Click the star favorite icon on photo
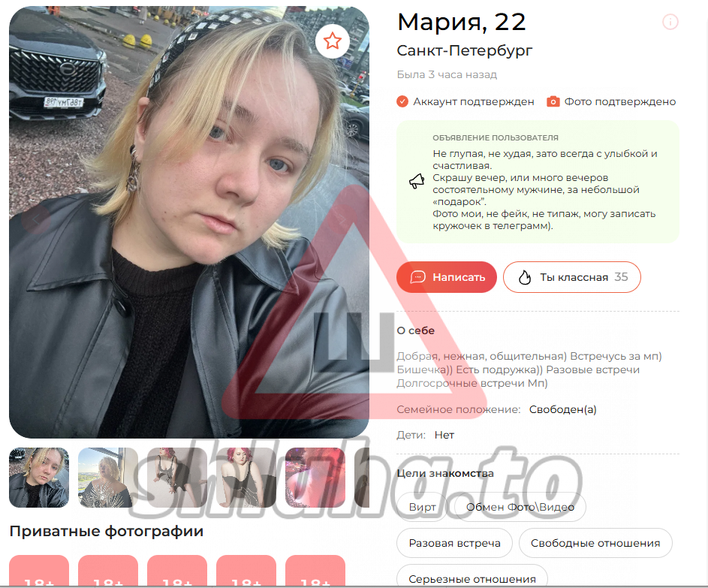 pyautogui.click(x=333, y=41)
